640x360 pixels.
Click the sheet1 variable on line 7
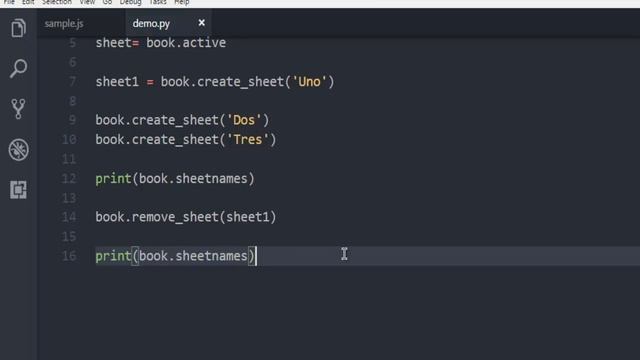click(x=117, y=82)
